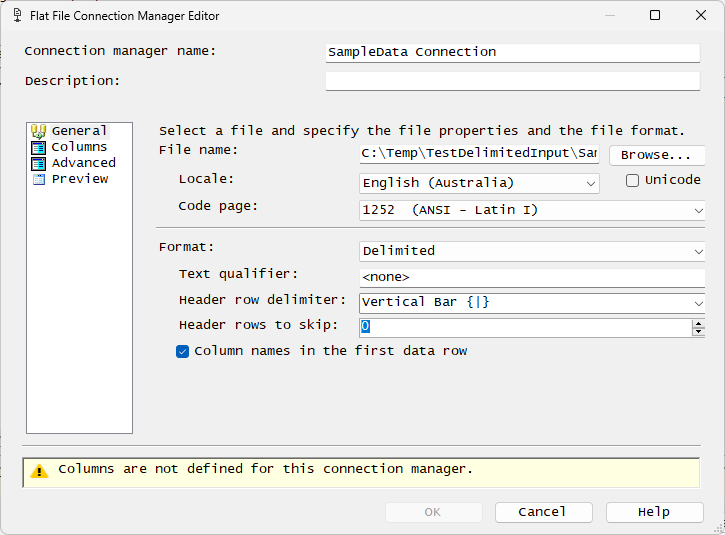Click the Browse... button
This screenshot has height=535, width=725.
(x=657, y=155)
